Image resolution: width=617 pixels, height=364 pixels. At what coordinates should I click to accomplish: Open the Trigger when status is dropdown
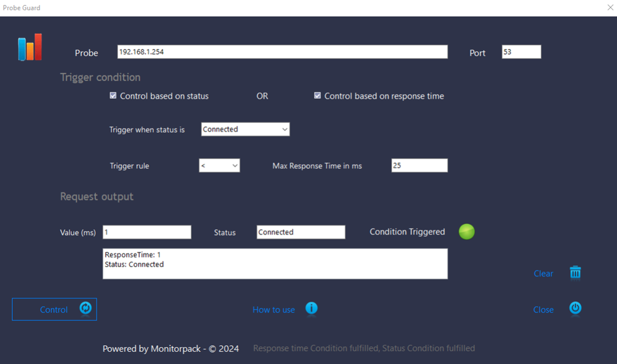[245, 129]
